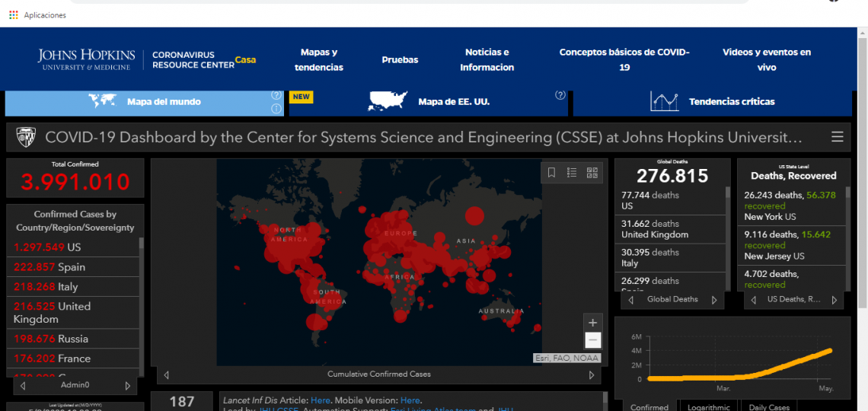Click next arrow beside Cumulative Confirmed Cases

tap(592, 374)
